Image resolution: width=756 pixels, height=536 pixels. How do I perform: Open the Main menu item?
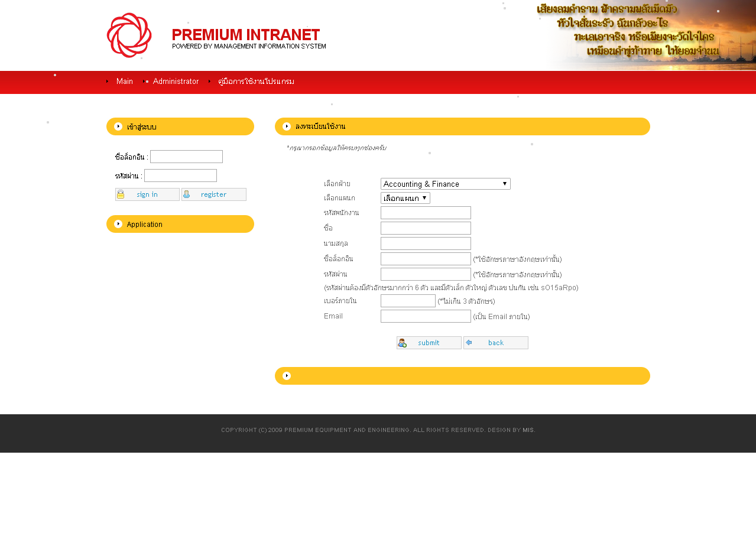point(124,82)
